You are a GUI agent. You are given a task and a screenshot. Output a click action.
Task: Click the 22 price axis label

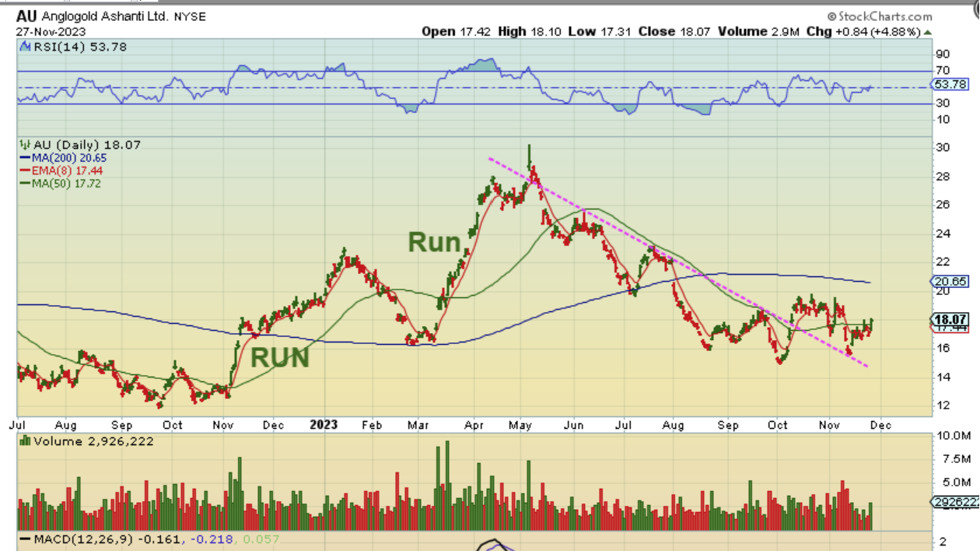pos(942,262)
